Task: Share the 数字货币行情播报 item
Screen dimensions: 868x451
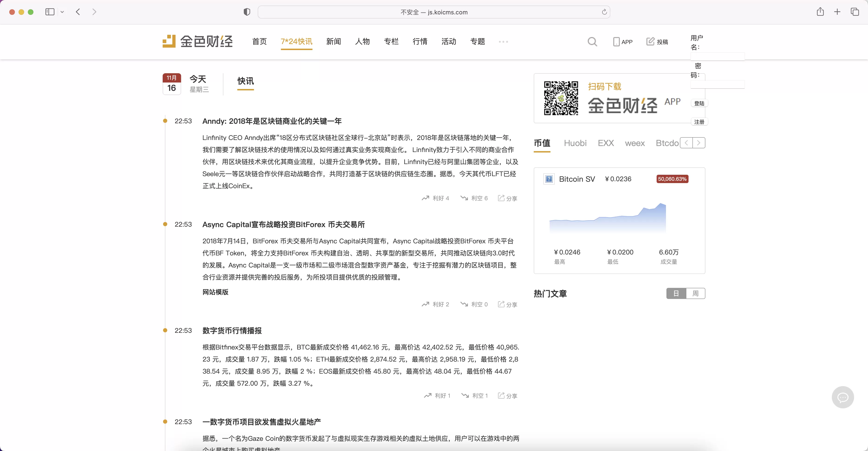Action: coord(508,396)
